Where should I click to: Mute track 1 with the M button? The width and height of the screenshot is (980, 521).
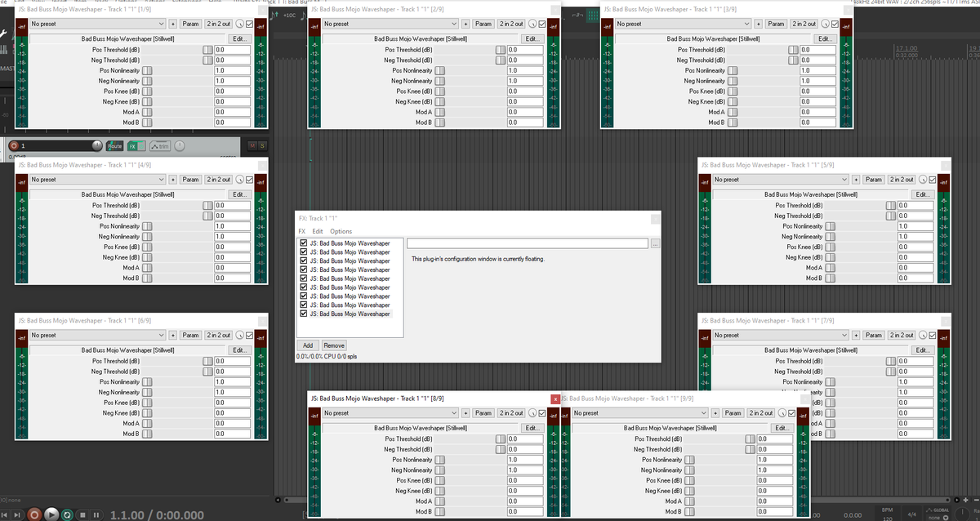coord(252,146)
